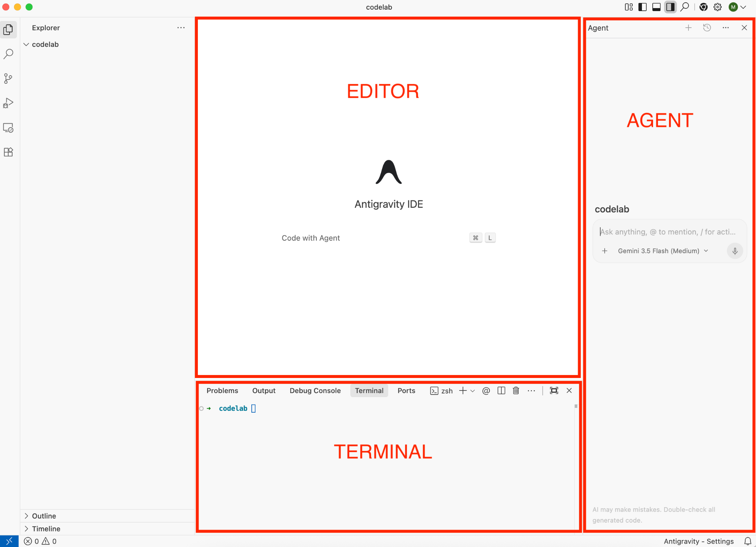Open the Remote Explorer view
Screen dimensions: 756x547
click(8, 128)
